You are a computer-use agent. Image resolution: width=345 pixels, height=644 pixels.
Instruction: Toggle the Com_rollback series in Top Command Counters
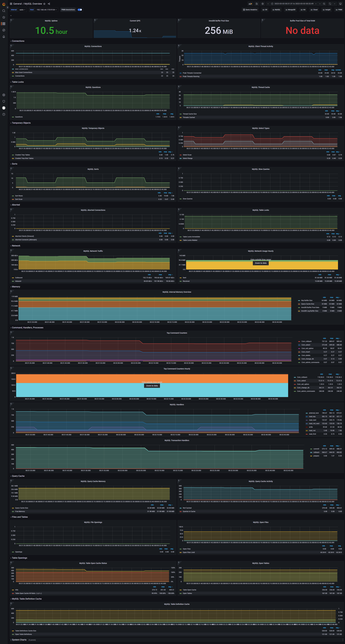[306, 341]
